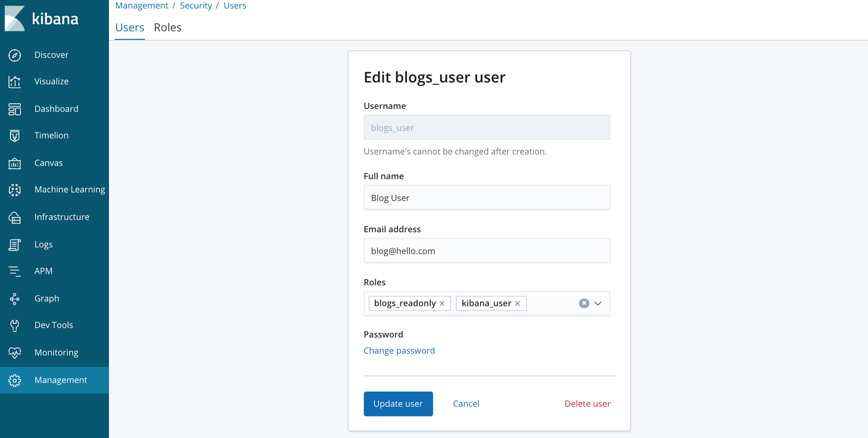Click the Roles field label
The width and height of the screenshot is (868, 438).
[375, 283]
